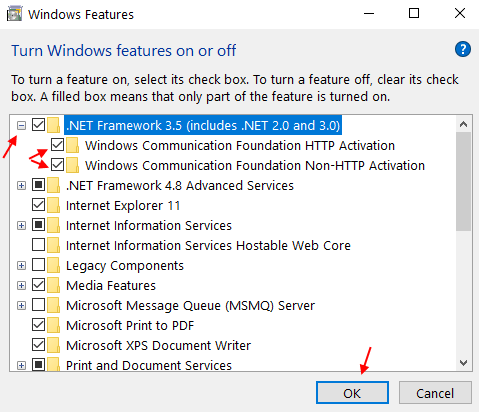Select Windows Communication Foundation Non-HTTP Activation item
This screenshot has width=479, height=412.
point(255,165)
